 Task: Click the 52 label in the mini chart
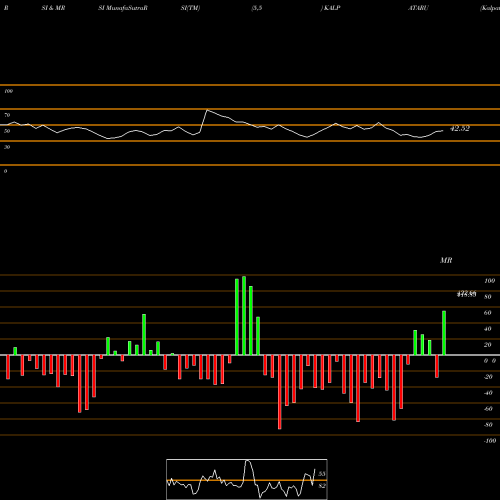click(322, 486)
